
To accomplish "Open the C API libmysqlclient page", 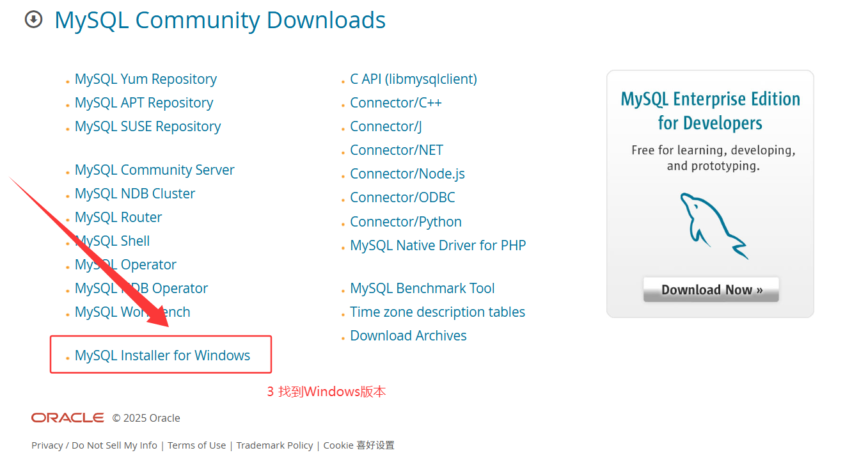I will (413, 79).
